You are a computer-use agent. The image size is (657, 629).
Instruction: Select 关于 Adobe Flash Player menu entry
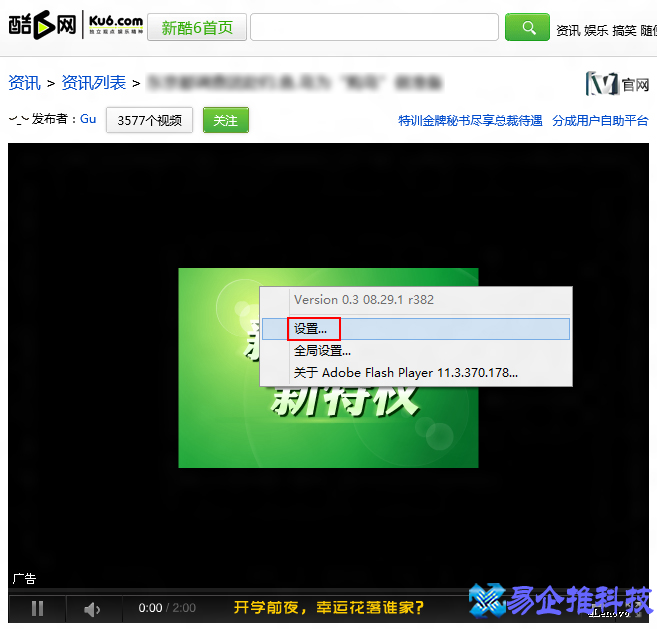(x=416, y=373)
